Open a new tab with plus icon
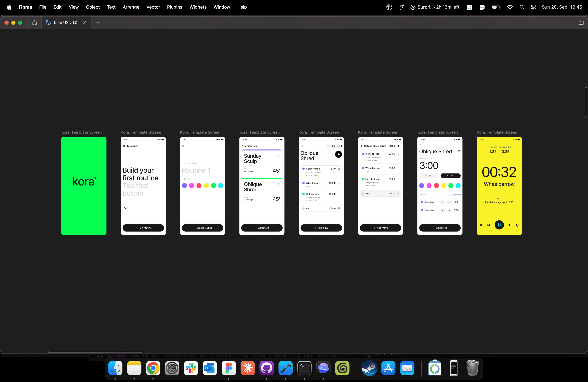The height and width of the screenshot is (382, 588). tap(98, 23)
